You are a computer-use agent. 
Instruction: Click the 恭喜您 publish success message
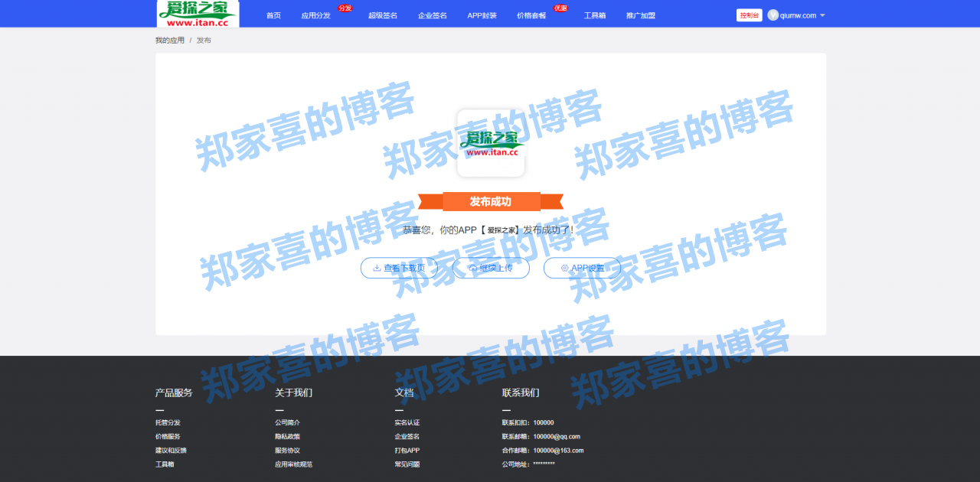[x=488, y=230]
